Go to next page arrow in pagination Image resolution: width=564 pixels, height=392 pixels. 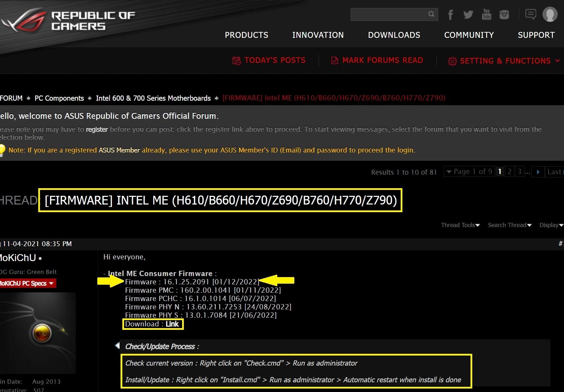538,172
